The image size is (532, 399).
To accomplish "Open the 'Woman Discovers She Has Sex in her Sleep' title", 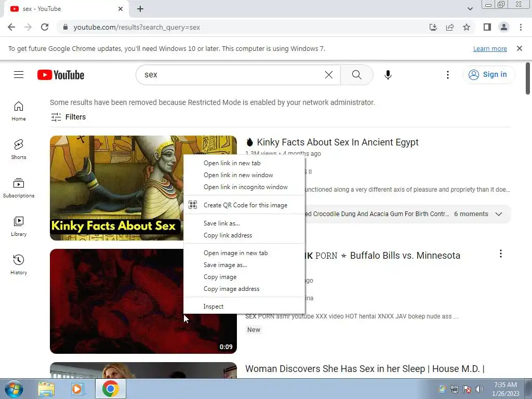I will click(x=365, y=369).
